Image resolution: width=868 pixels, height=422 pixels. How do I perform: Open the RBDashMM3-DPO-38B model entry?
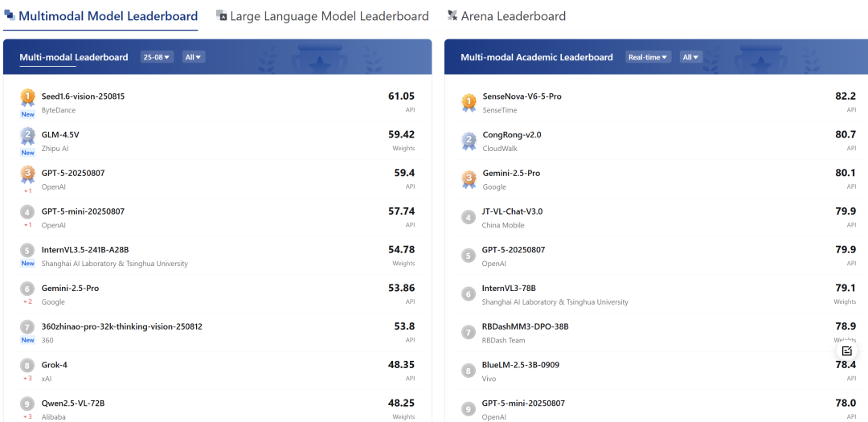[x=525, y=326]
